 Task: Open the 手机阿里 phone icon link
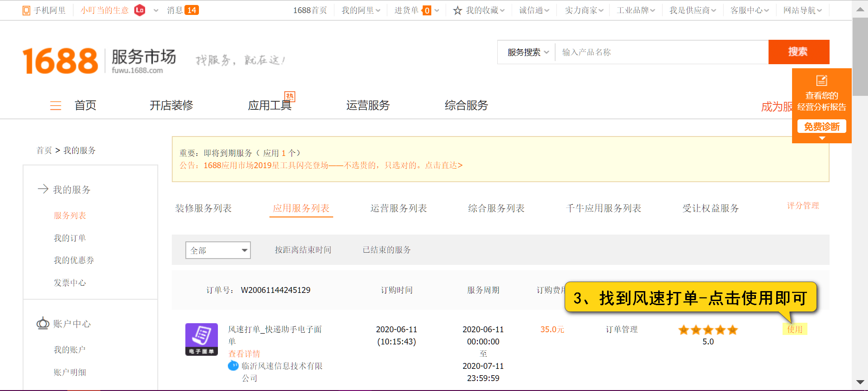(x=26, y=10)
